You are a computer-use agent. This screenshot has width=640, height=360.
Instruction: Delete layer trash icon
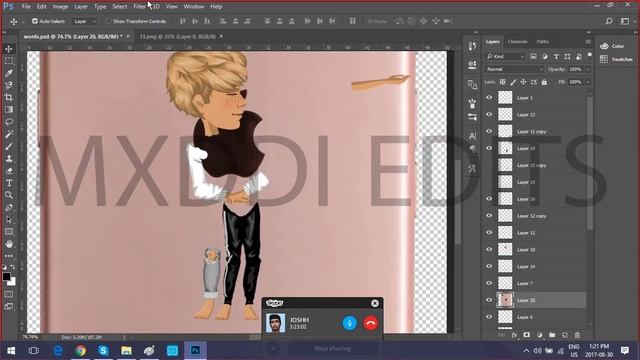(x=577, y=335)
